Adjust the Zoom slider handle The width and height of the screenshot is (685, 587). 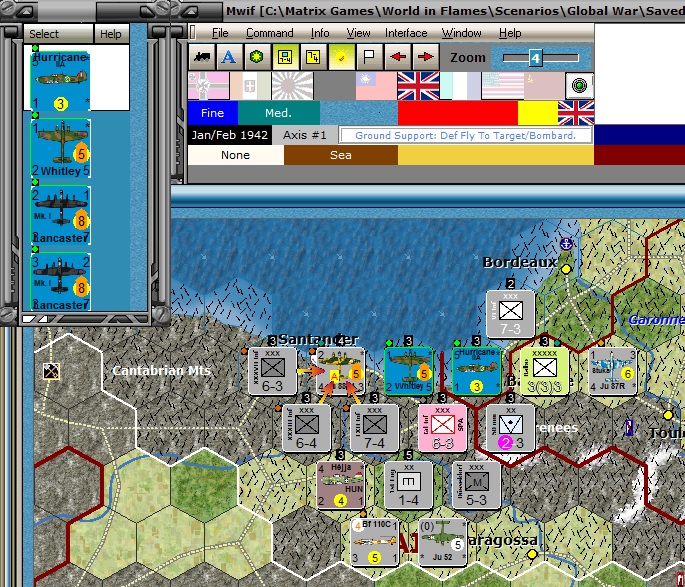(535, 58)
